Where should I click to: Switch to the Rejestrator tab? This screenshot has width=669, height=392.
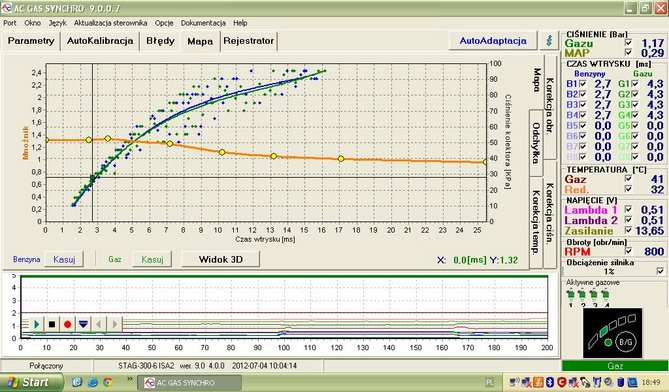click(x=249, y=41)
